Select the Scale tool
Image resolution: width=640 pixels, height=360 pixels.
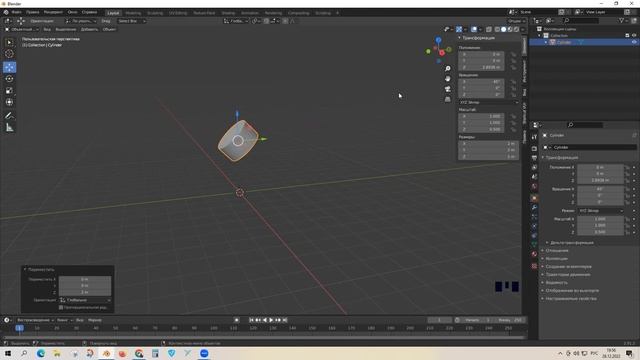point(9,91)
